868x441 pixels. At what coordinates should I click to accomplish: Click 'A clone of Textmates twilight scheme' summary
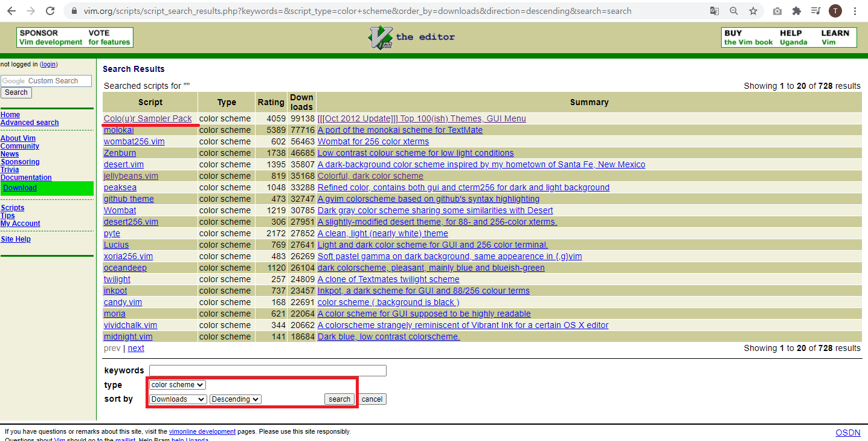388,279
